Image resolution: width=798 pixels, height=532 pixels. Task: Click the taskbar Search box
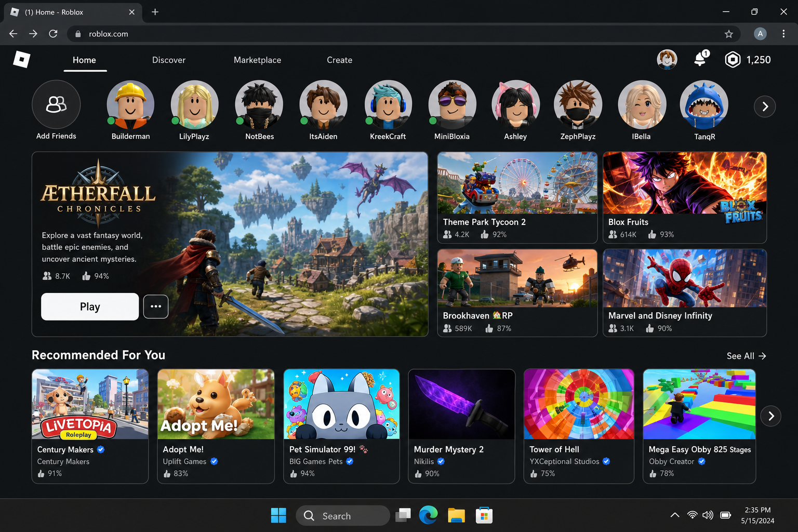point(342,515)
